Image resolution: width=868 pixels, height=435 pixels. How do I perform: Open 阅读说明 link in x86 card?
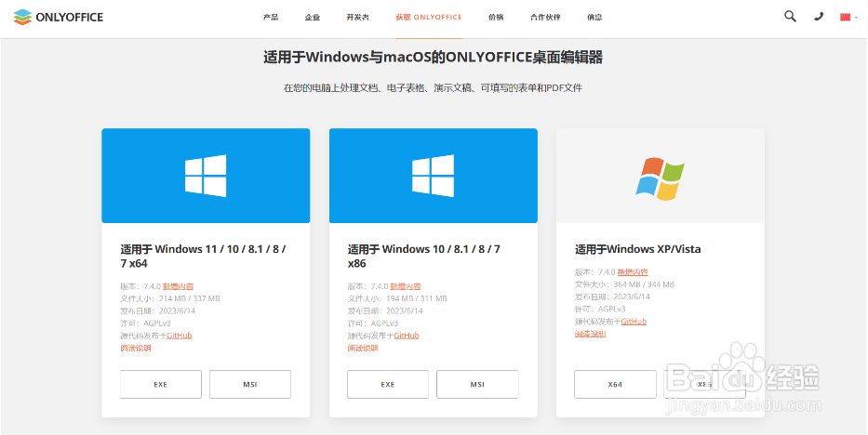pyautogui.click(x=363, y=349)
